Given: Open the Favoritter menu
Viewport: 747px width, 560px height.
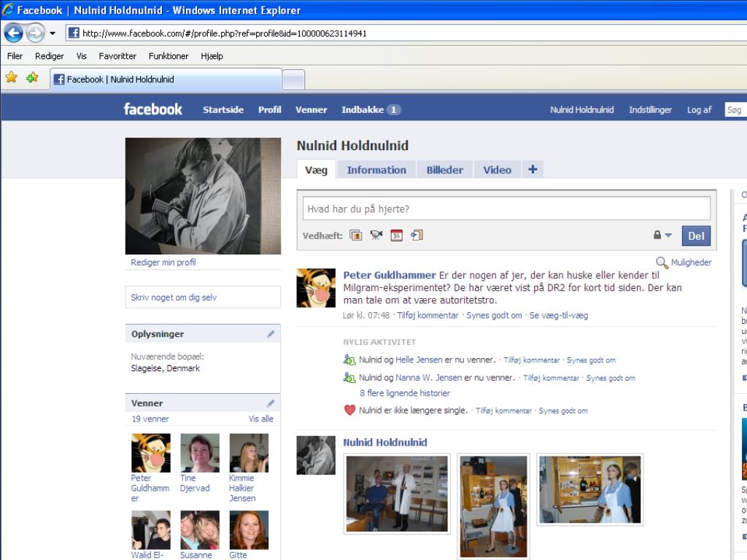Looking at the screenshot, I should pos(117,56).
